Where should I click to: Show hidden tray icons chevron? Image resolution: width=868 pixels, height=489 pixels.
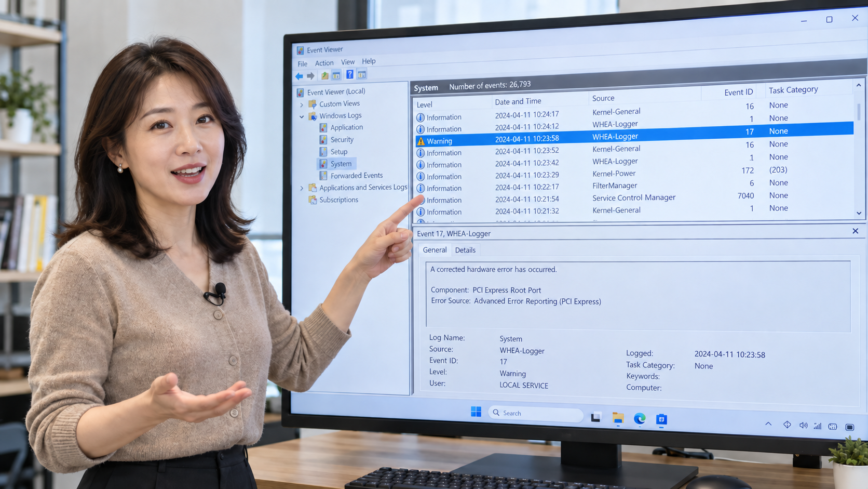(x=768, y=424)
